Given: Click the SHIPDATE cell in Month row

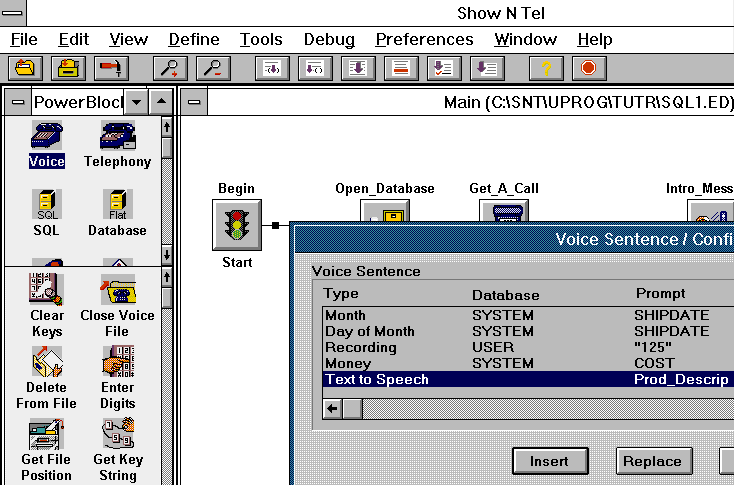Looking at the screenshot, I should [x=672, y=315].
